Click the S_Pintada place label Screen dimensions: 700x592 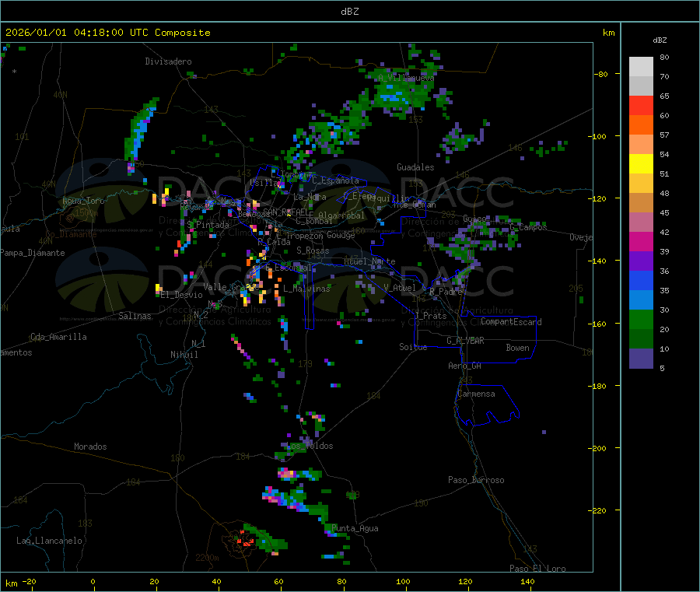[208, 225]
